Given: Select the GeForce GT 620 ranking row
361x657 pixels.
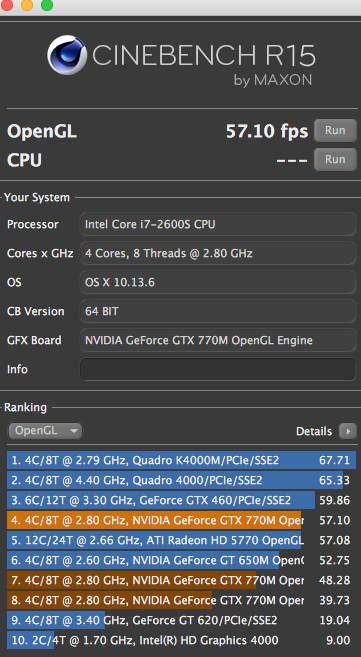Looking at the screenshot, I should pos(181,620).
